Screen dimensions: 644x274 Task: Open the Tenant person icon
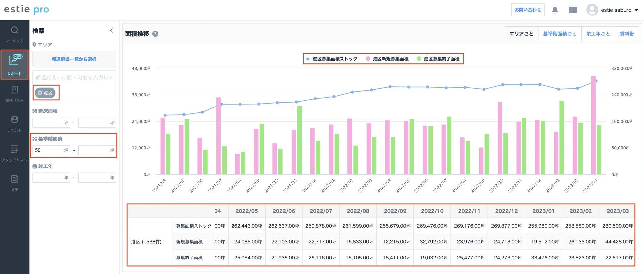(15, 120)
